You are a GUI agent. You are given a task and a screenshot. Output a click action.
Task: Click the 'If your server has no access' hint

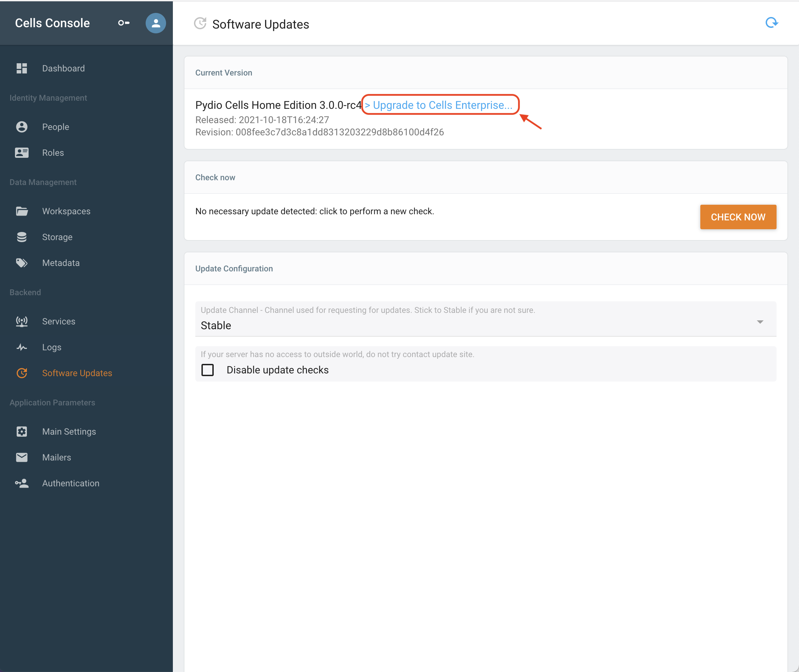click(x=337, y=354)
